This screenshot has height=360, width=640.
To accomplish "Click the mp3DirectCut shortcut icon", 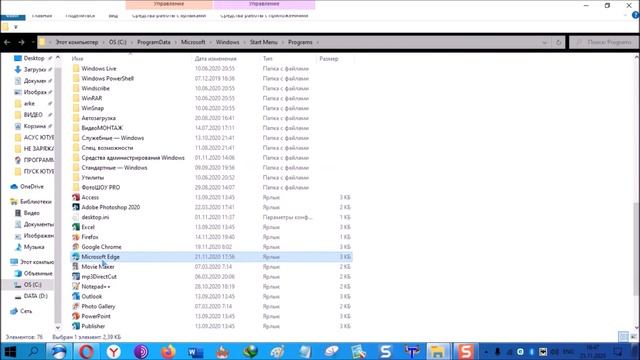I will coord(76,276).
